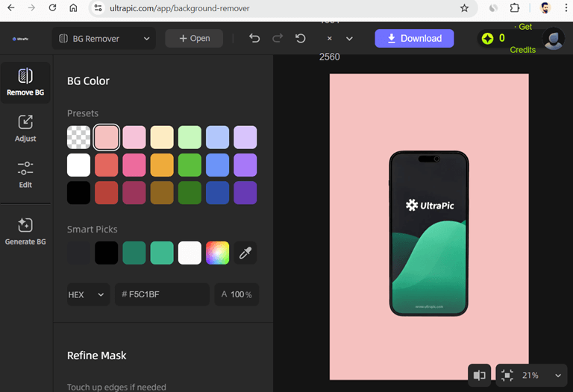
Task: Click the Open button
Action: tap(194, 38)
